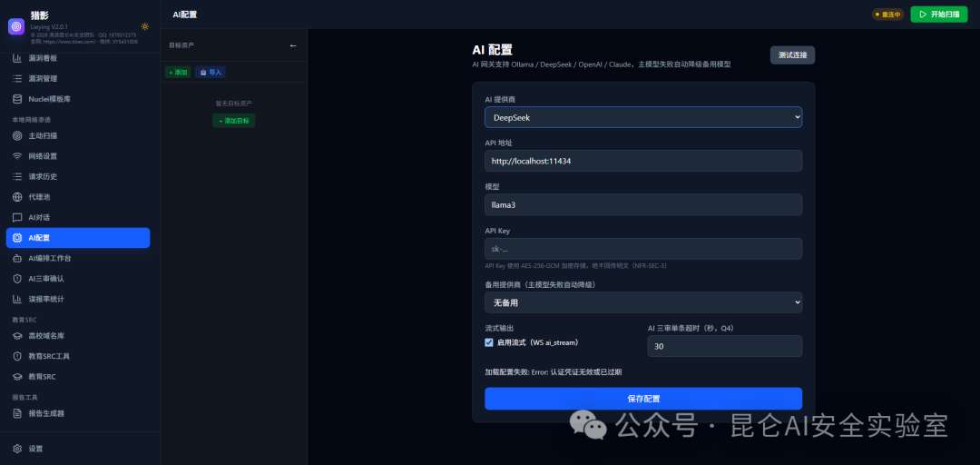The height and width of the screenshot is (465, 980).
Task: Open 漏洞看板 in the sidebar
Action: (x=78, y=58)
